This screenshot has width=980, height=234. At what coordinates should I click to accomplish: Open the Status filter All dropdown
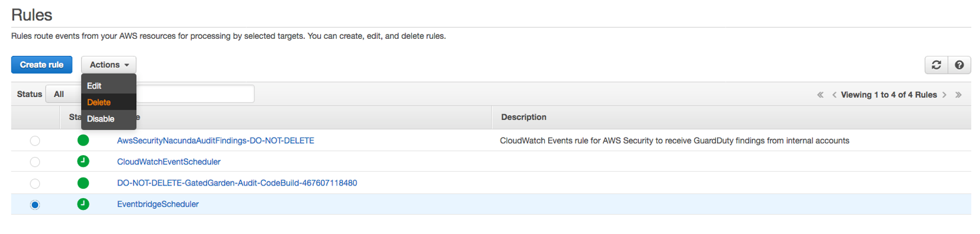tap(63, 94)
